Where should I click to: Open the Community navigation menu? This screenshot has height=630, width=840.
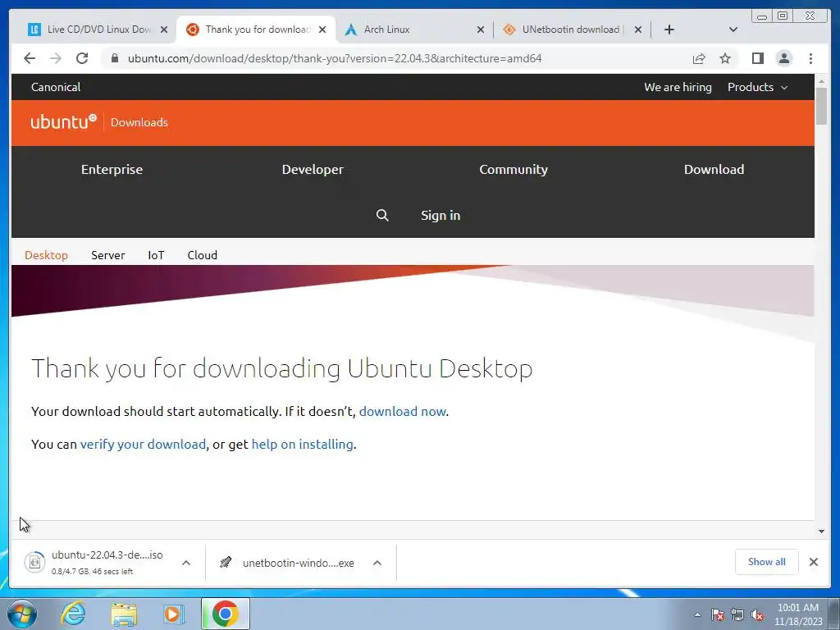[x=514, y=169]
